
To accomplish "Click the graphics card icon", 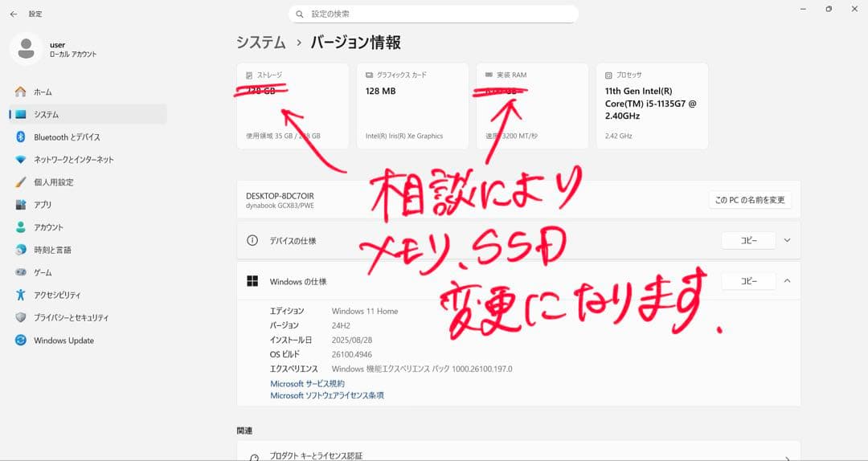I will tap(369, 75).
